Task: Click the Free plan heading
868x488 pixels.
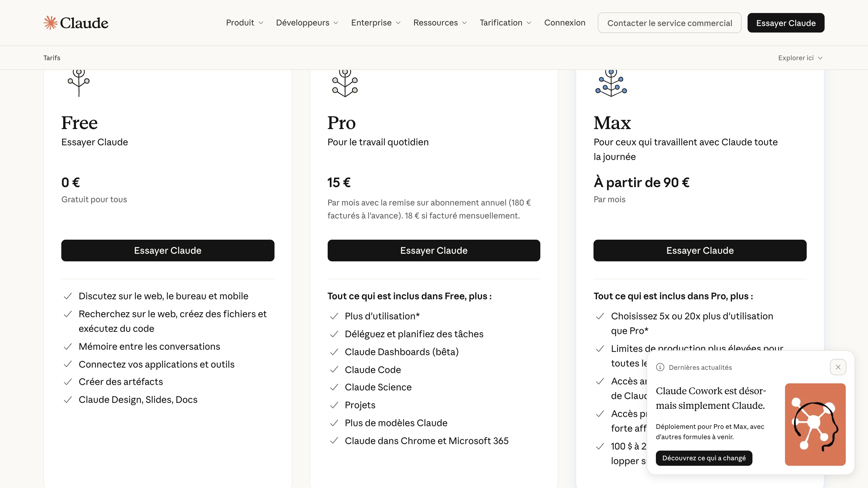Action: pyautogui.click(x=79, y=123)
